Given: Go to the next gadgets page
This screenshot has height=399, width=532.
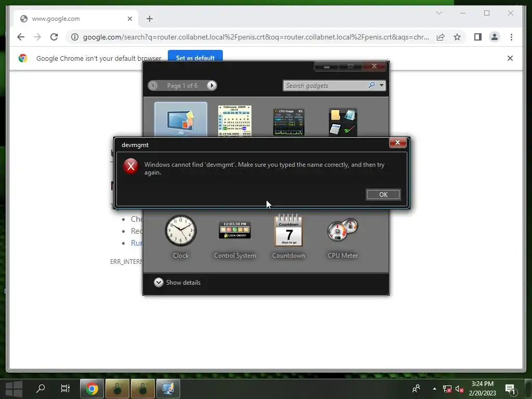Looking at the screenshot, I should (x=212, y=86).
